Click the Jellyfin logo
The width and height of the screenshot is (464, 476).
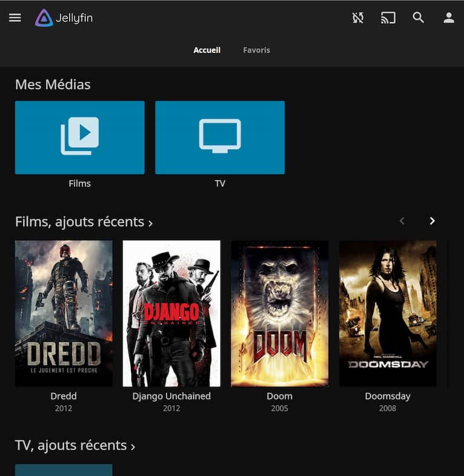pos(64,18)
